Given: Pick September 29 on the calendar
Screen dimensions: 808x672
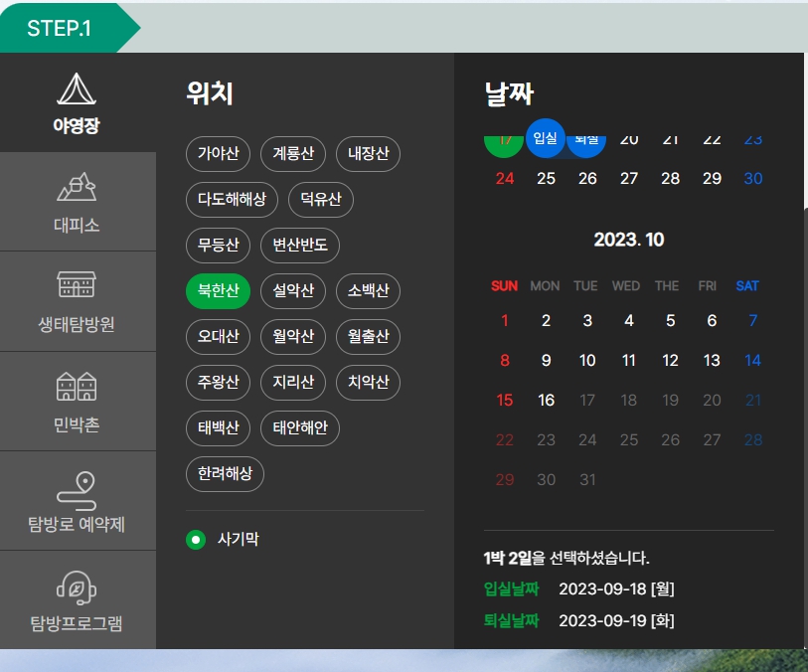Looking at the screenshot, I should coord(712,178).
